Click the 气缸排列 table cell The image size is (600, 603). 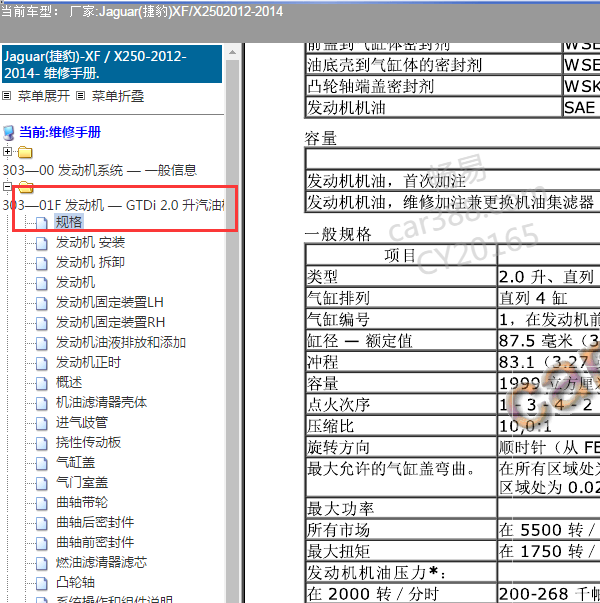pyautogui.click(x=401, y=298)
